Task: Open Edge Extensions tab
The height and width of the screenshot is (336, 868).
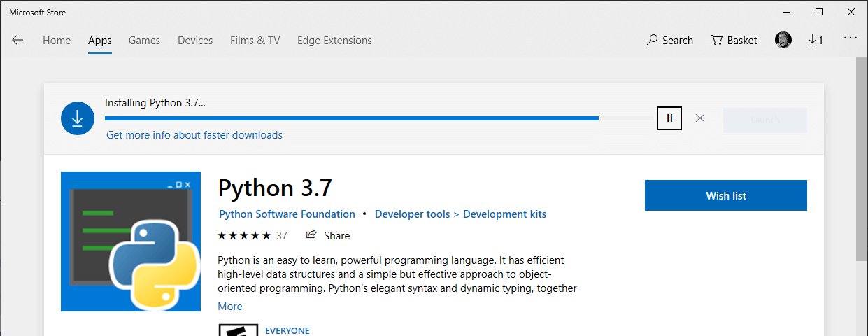Action: click(334, 41)
